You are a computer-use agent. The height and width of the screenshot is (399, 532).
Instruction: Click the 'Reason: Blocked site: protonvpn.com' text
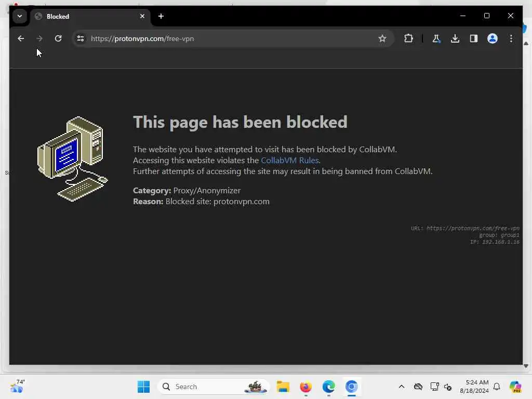[201, 201]
